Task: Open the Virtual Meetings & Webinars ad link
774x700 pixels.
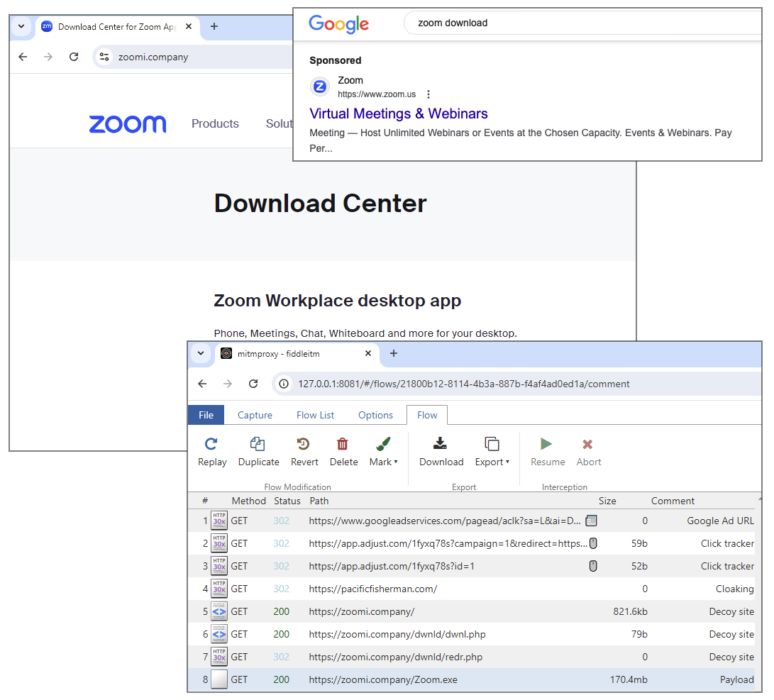Action: pos(399,113)
